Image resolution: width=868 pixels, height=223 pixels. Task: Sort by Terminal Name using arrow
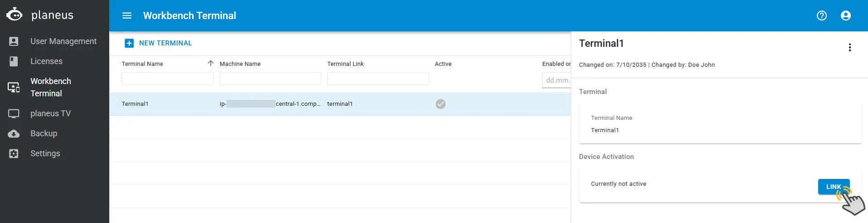click(210, 64)
